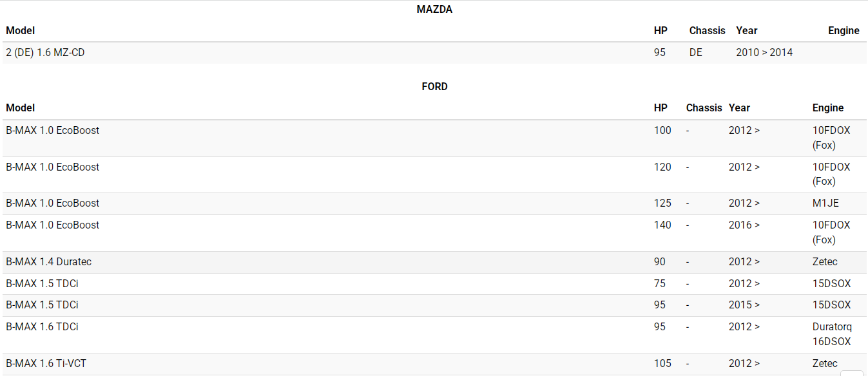Select the B-MAX 1.6 Ti-VCT row
868x376 pixels.
click(x=46, y=364)
